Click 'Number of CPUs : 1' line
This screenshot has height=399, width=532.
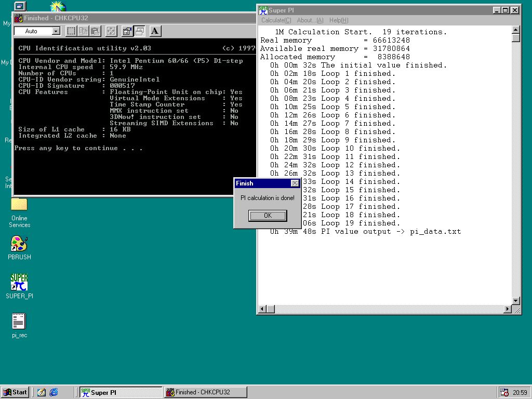click(66, 73)
